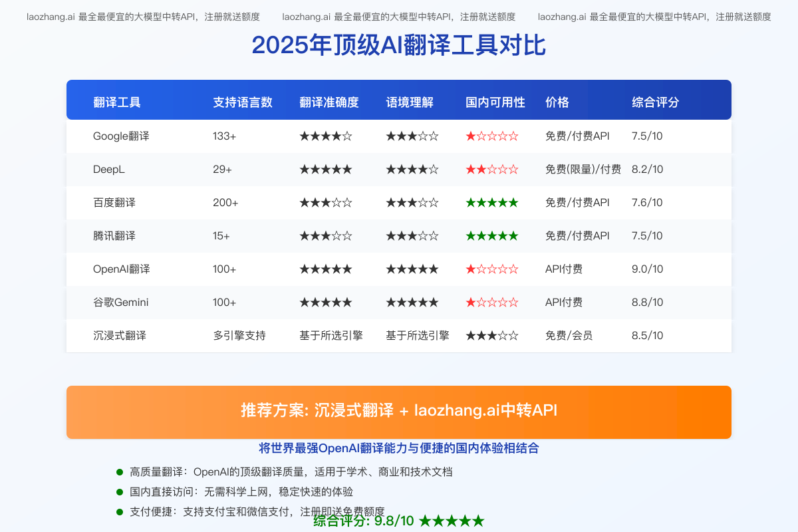798x532 pixels.
Task: Click the 支付便捷 bullet line
Action: (x=257, y=511)
